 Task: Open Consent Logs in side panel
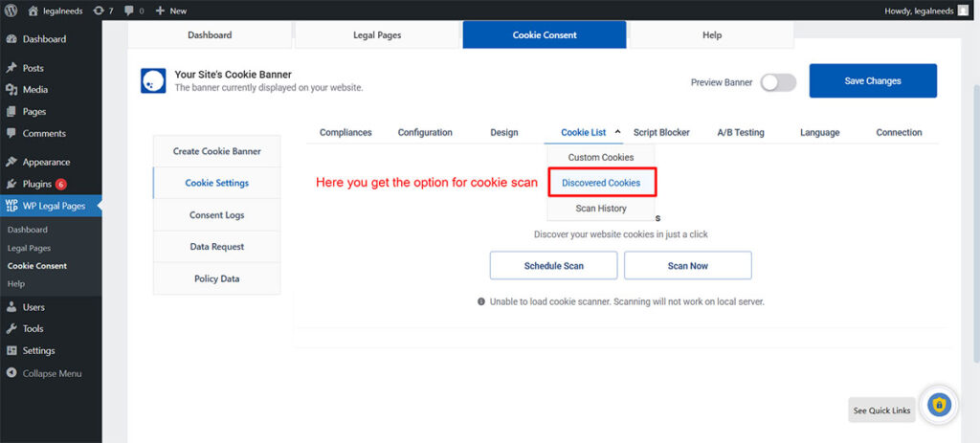pos(217,215)
